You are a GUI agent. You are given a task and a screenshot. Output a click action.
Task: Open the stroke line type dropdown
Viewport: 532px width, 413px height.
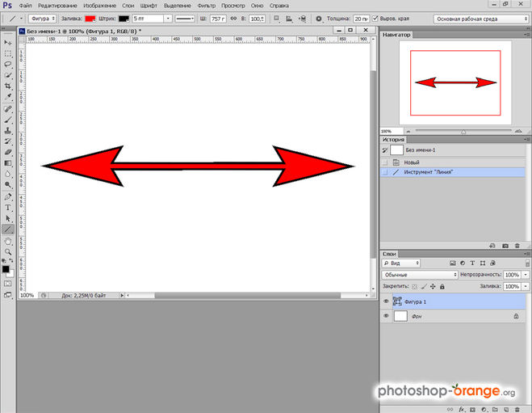click(x=185, y=19)
